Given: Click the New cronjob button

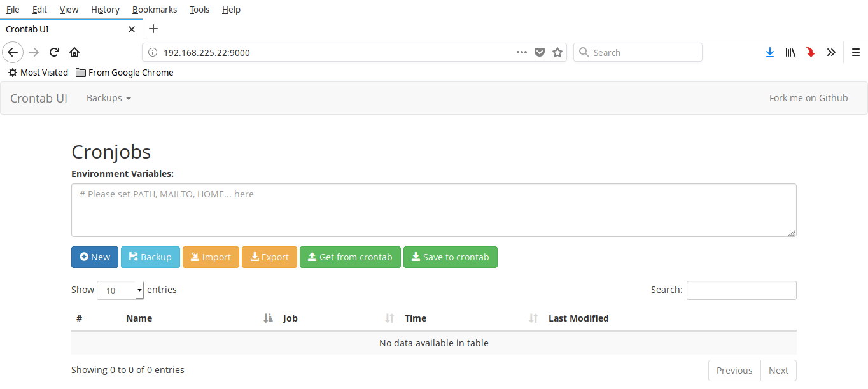Looking at the screenshot, I should 94,257.
